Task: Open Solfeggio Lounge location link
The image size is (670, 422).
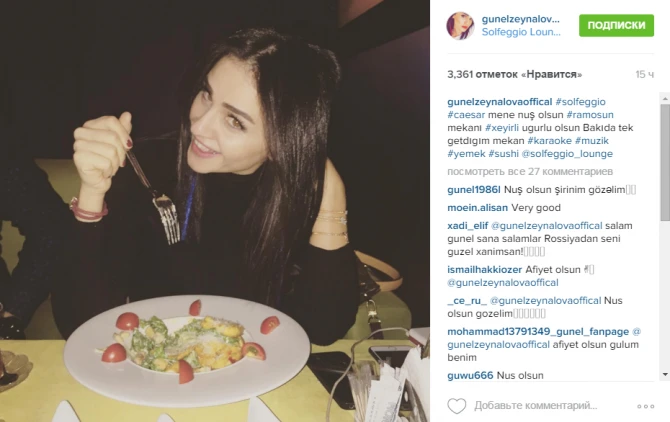Action: 521,32
